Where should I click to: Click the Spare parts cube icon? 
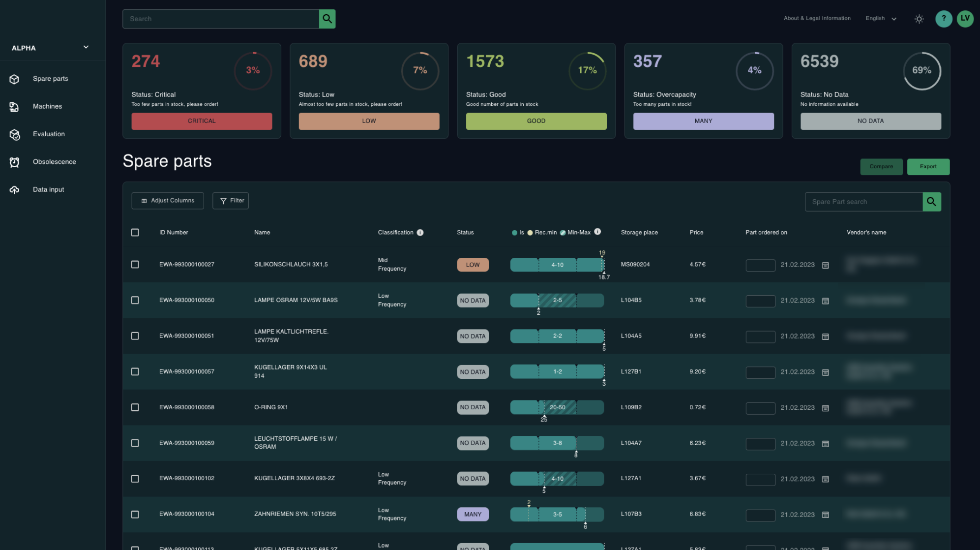click(x=14, y=79)
